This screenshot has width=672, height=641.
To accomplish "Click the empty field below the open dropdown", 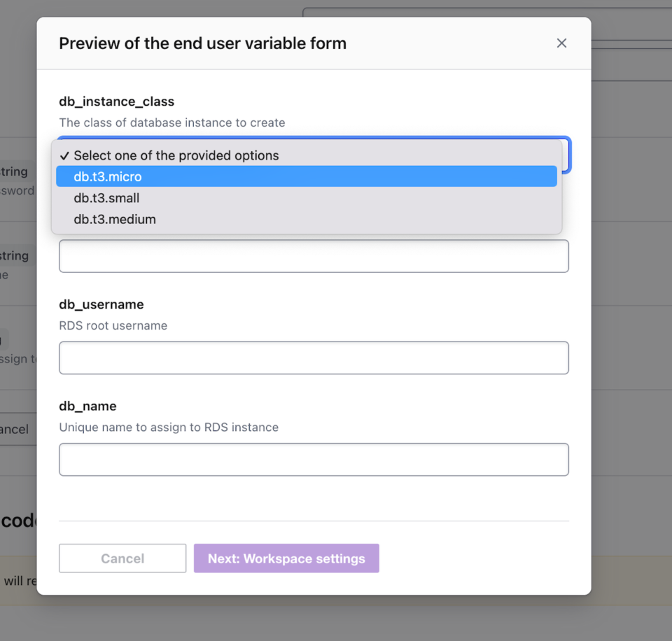I will click(314, 255).
